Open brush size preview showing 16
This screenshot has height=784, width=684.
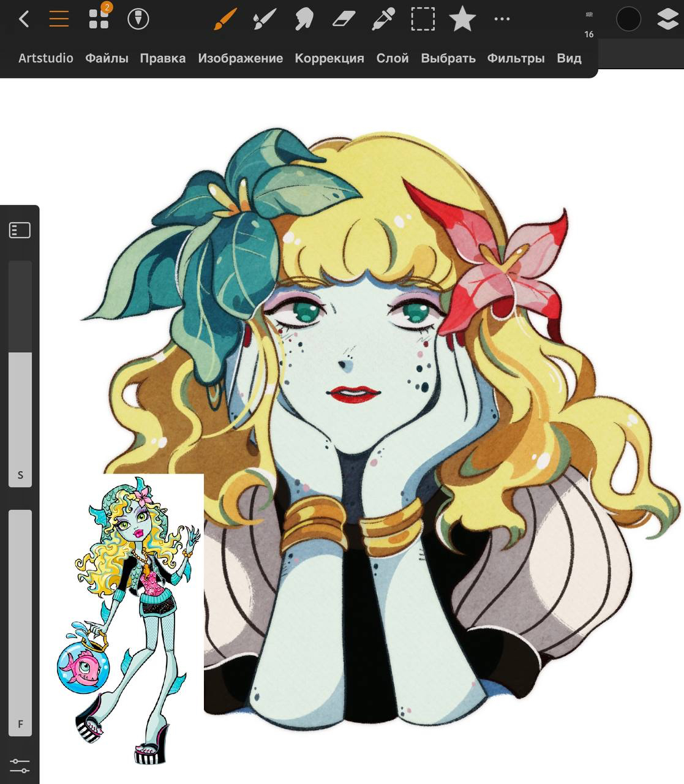tap(589, 23)
